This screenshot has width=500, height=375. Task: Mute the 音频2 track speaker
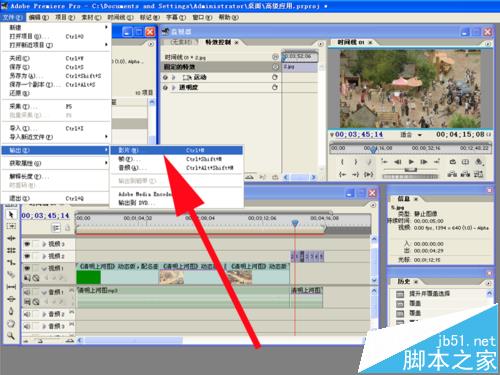[x=27, y=314]
